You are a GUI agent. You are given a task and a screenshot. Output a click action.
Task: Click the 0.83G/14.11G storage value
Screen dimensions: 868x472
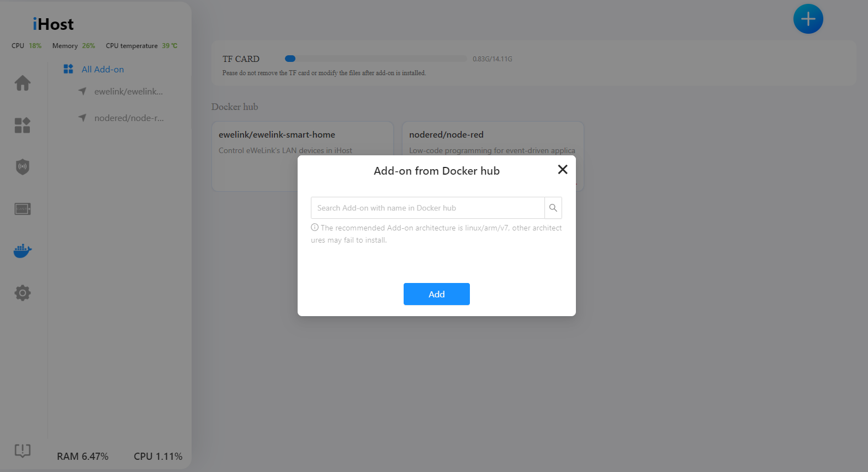tap(493, 59)
